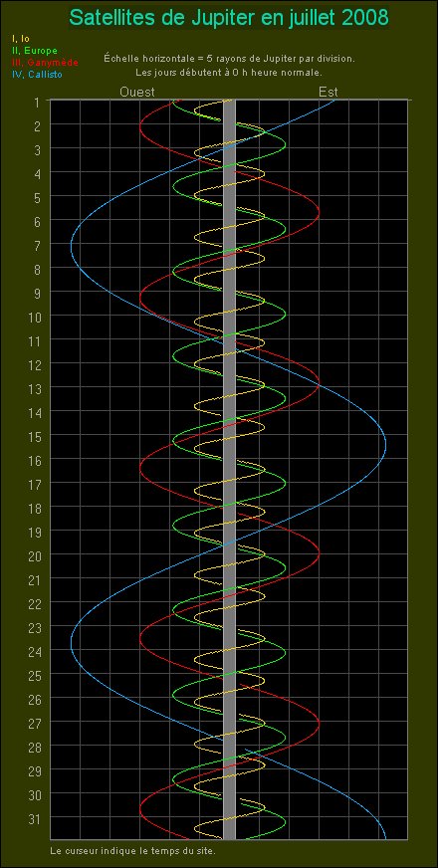This screenshot has width=438, height=868.
Task: Click the 'Ouest' axis label
Action: pos(137,92)
